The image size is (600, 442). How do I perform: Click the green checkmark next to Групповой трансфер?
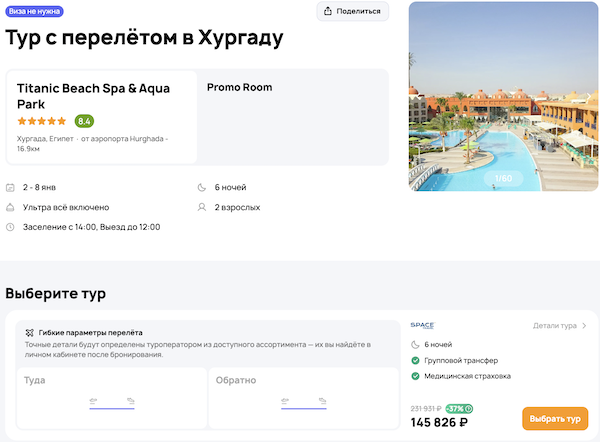pos(415,360)
